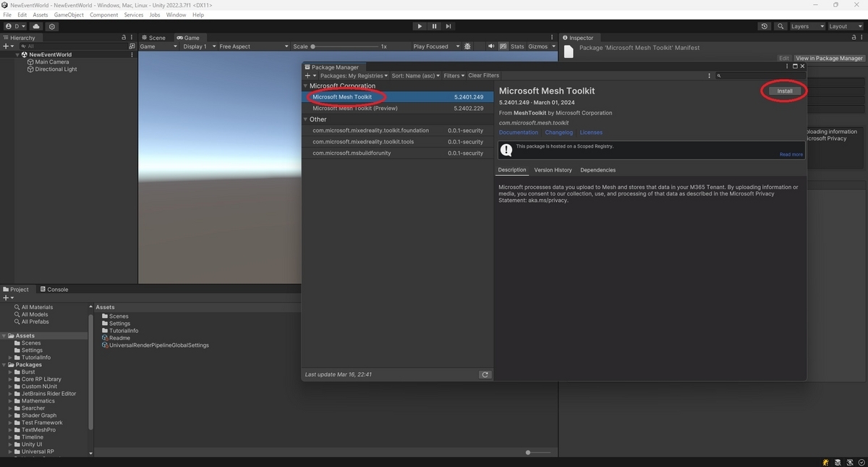Start Play mode with the play button
Image resolution: width=868 pixels, height=467 pixels.
420,26
